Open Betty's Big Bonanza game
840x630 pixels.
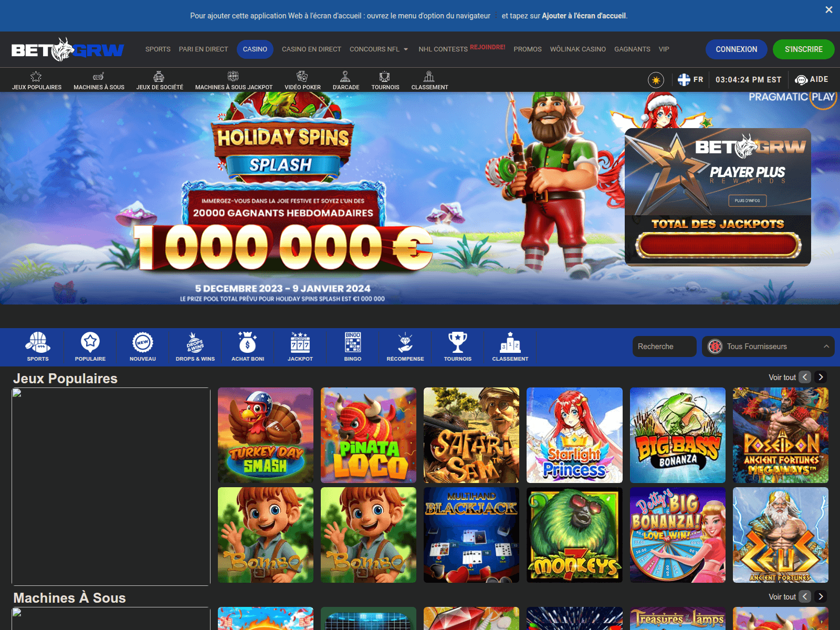(x=678, y=535)
